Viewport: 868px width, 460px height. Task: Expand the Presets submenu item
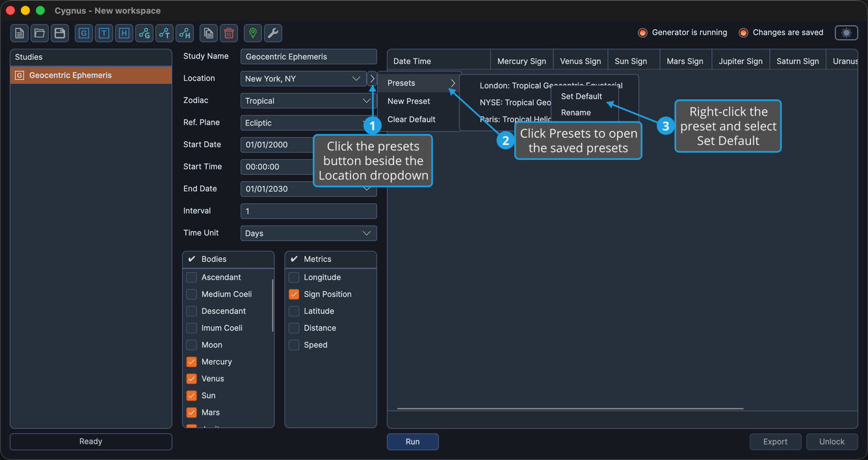(420, 83)
